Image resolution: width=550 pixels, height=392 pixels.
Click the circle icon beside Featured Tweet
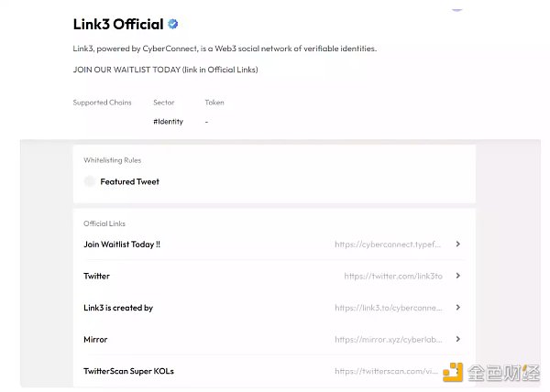tap(90, 181)
